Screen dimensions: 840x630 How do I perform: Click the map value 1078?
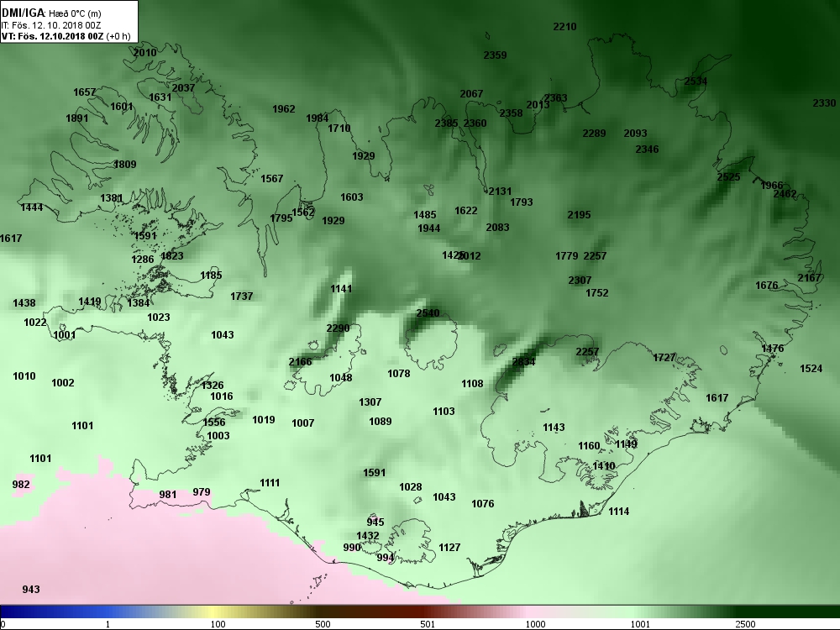pyautogui.click(x=398, y=374)
